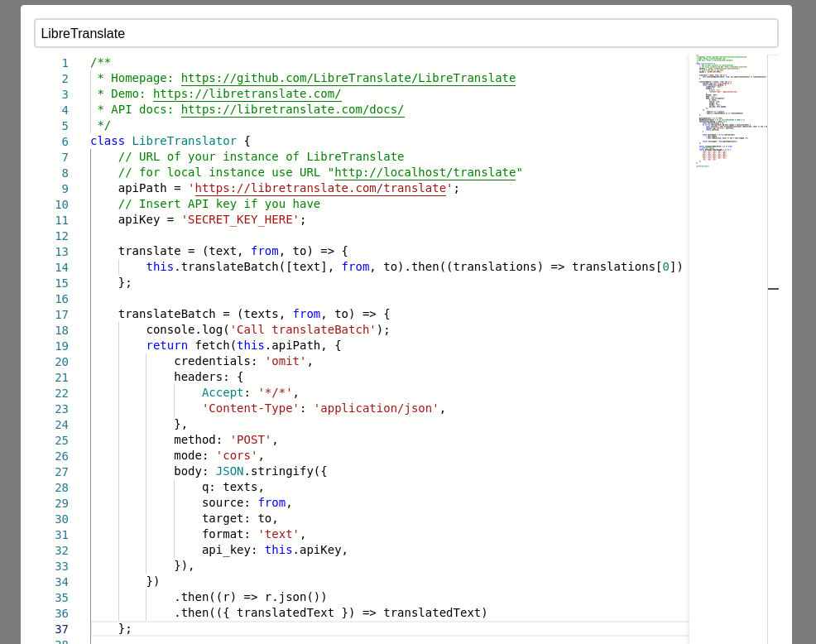Click the 'Call translateBatch' string
The height and width of the screenshot is (644, 816).
point(303,329)
